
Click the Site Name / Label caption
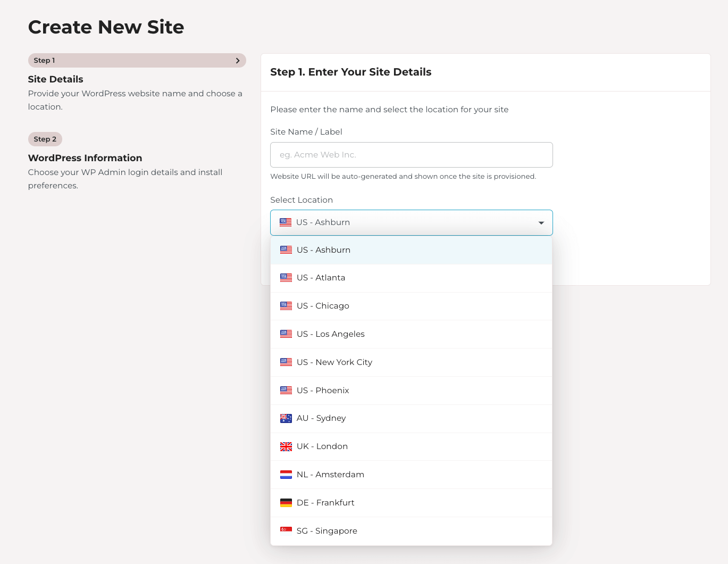coord(306,132)
